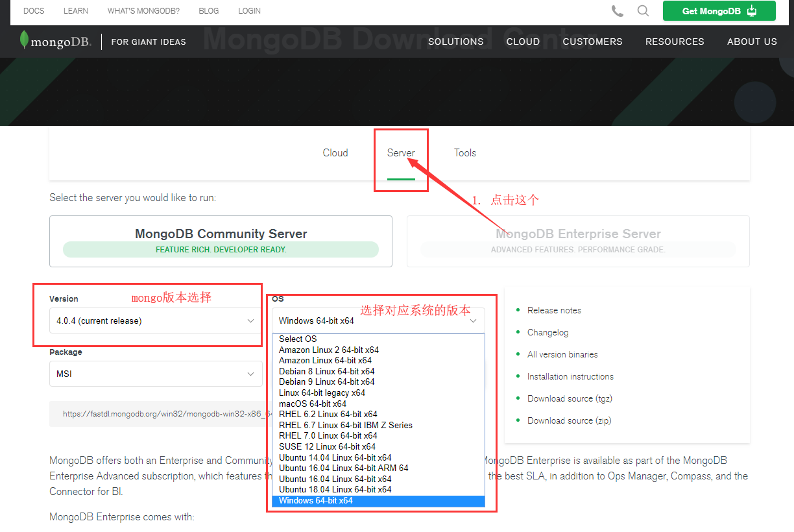Click FOR GIANT IDEAS tagline
Viewport: 794px width, 532px height.
[149, 42]
